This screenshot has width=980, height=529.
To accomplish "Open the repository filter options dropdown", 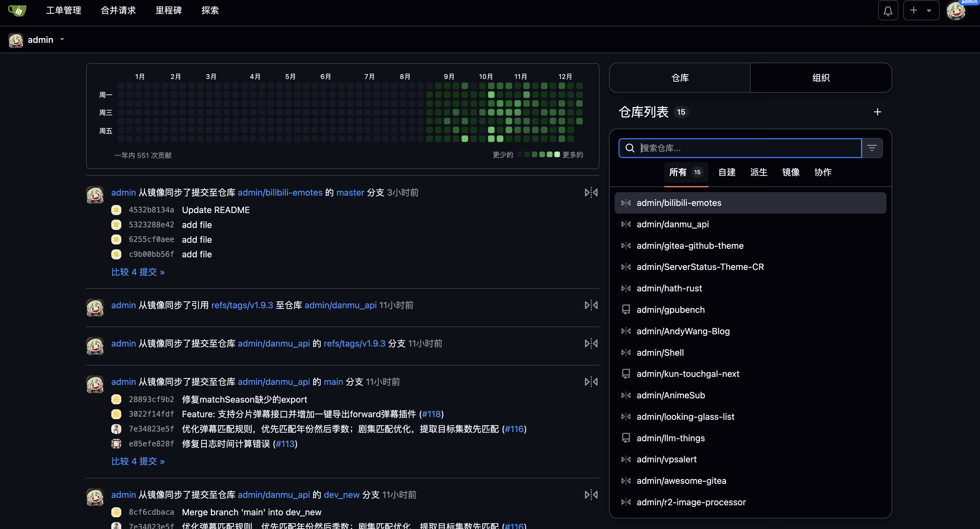I will (x=872, y=148).
